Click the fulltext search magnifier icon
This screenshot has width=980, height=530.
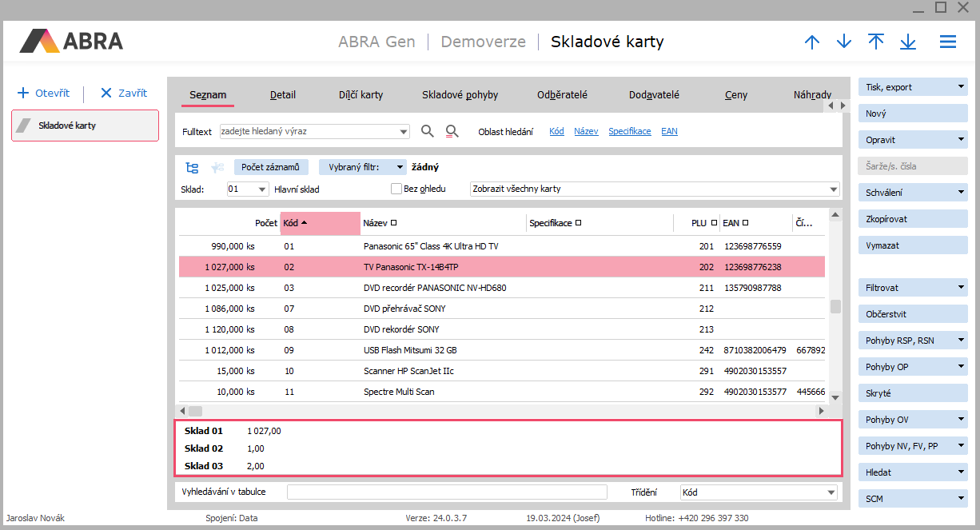428,131
